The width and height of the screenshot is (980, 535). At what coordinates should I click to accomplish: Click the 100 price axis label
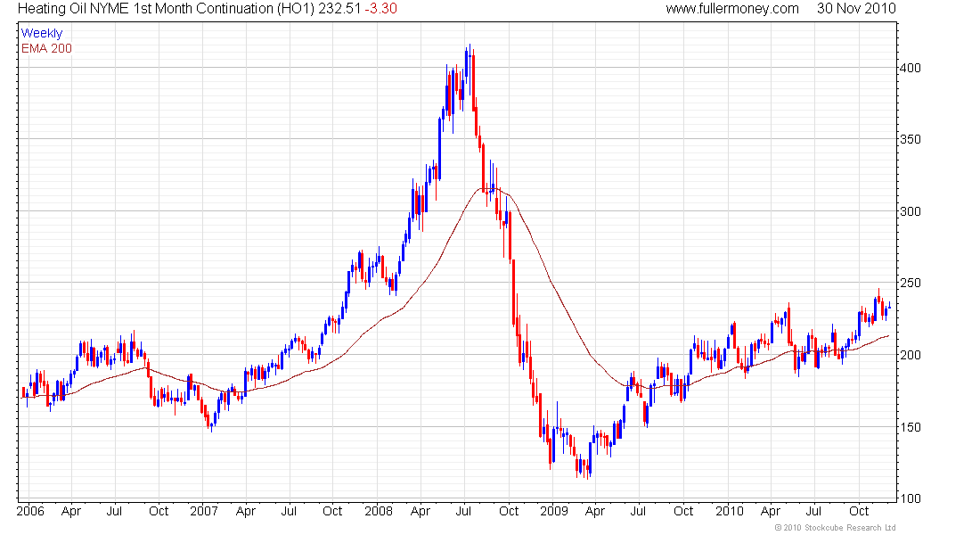click(x=910, y=498)
